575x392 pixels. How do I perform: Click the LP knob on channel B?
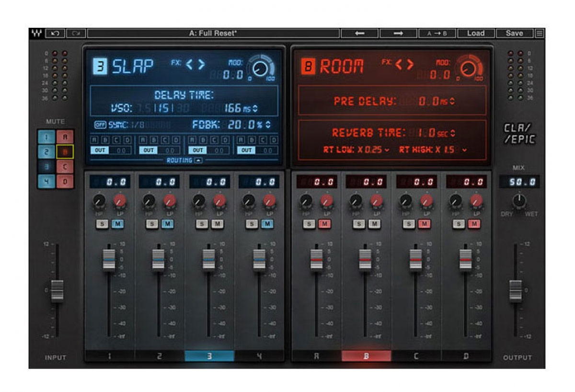click(x=377, y=201)
